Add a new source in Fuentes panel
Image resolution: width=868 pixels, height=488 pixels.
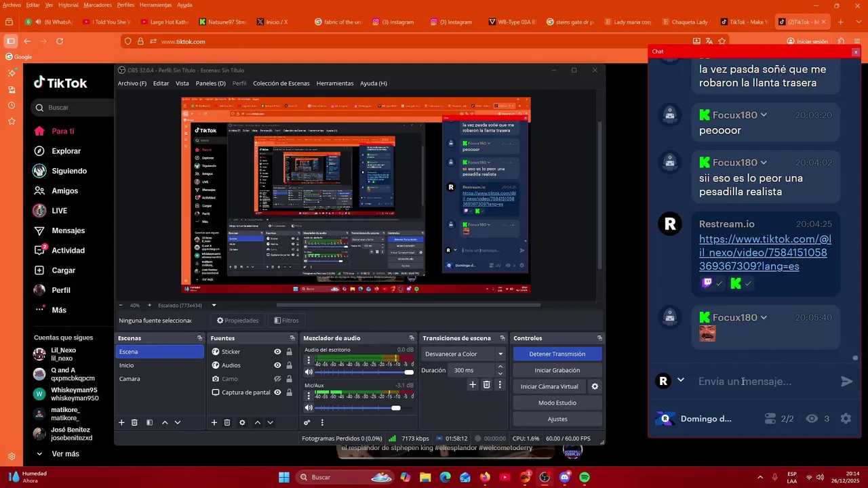[x=214, y=422]
